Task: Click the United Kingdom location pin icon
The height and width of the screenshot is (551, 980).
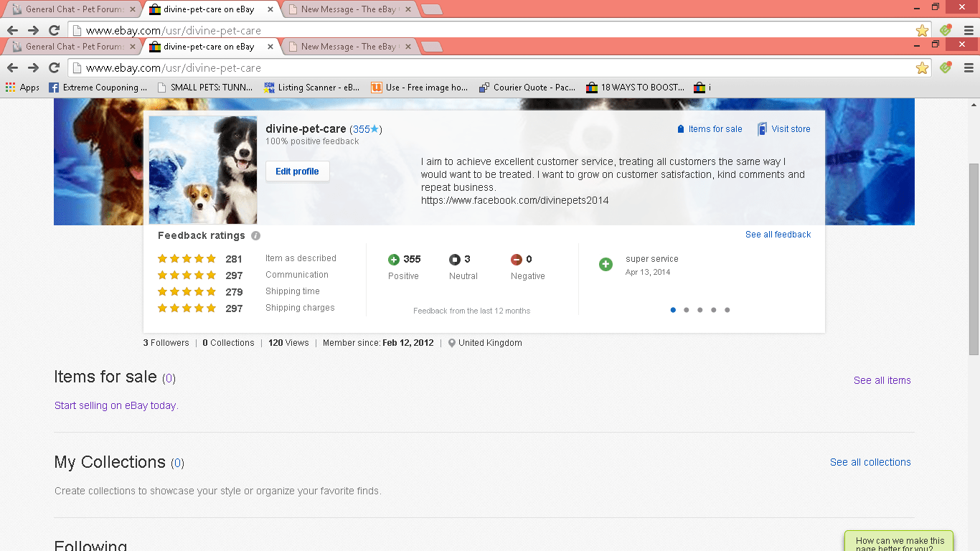Action: click(x=451, y=342)
